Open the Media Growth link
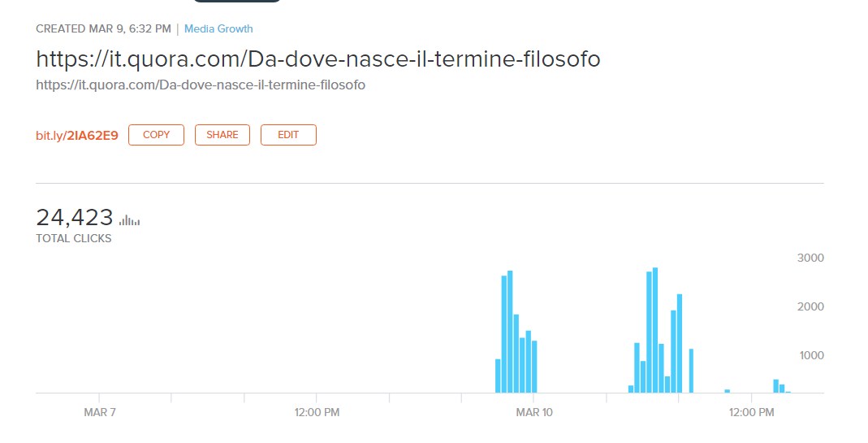Viewport: 868px width, 443px height. [x=218, y=29]
